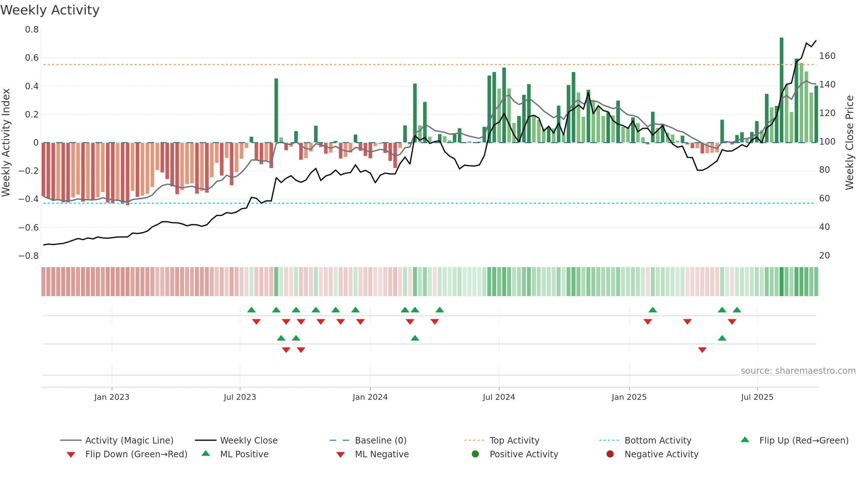This screenshot has width=868, height=488.
Task: Click Positive Activity green circle icon
Action: 475,454
